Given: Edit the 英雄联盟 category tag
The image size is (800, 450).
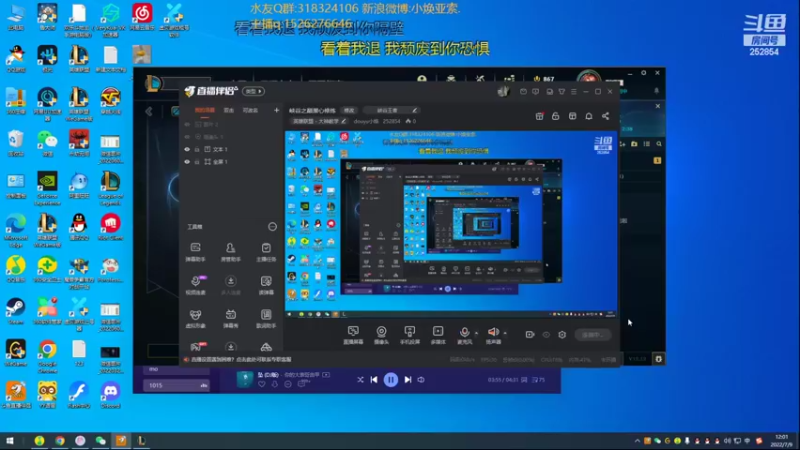Looking at the screenshot, I should coord(319,121).
